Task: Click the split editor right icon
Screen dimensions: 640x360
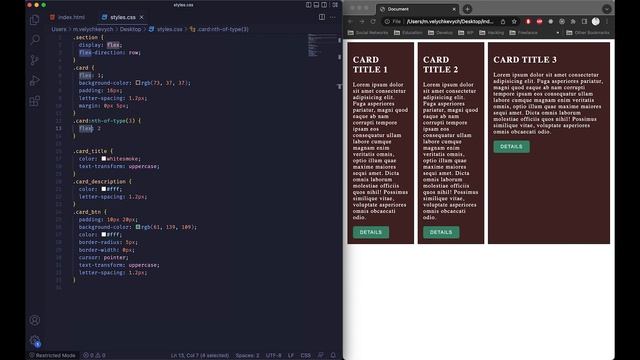Action: 322,17
